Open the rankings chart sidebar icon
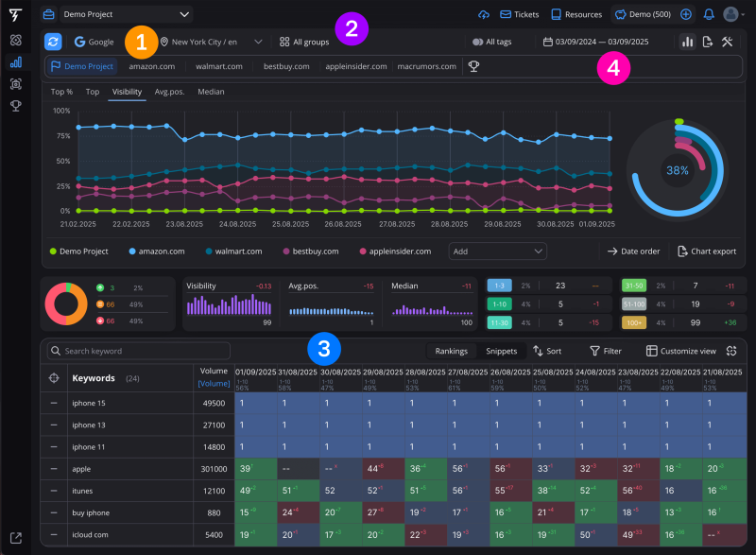Viewport: 756px width, 555px height. click(x=15, y=62)
